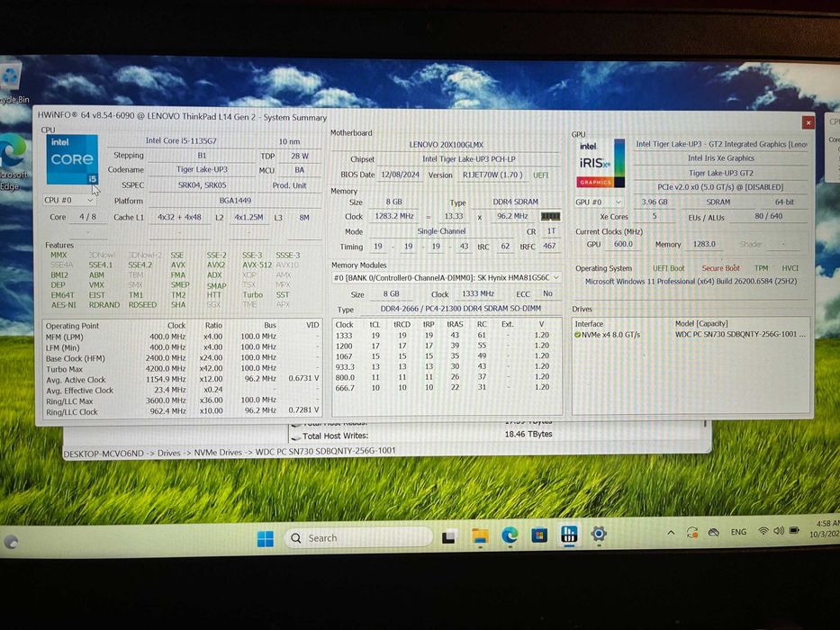The height and width of the screenshot is (630, 840).
Task: Click the GPU clock 600.0 value
Action: (x=623, y=244)
